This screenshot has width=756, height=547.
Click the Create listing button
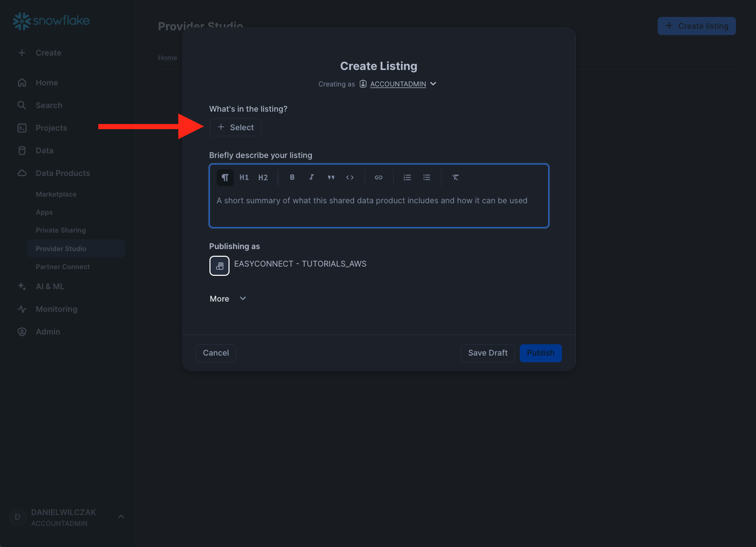click(x=697, y=26)
